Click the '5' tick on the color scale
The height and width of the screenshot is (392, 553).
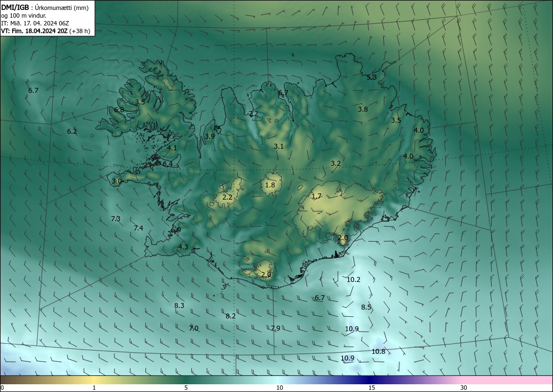pos(186,388)
